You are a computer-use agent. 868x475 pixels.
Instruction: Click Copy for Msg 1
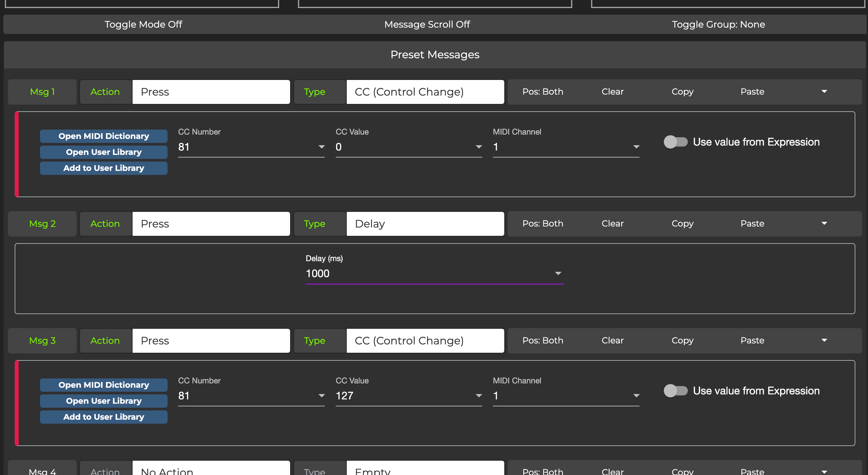(682, 92)
